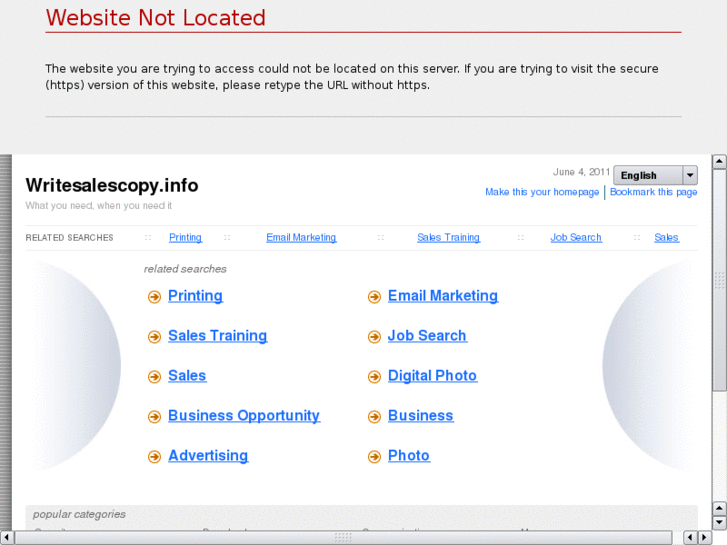
Task: Click the vertical scrollbar thumb
Action: click(x=719, y=280)
